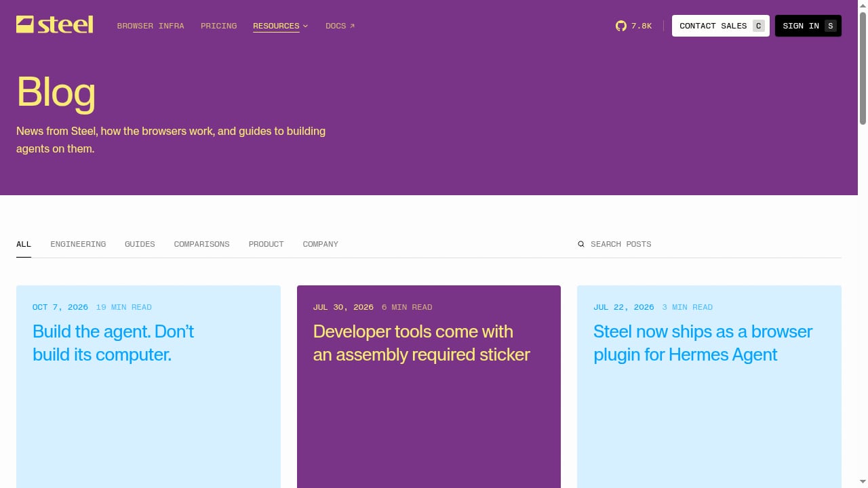
Task: Expand the Resources dropdown chevron
Action: click(305, 26)
